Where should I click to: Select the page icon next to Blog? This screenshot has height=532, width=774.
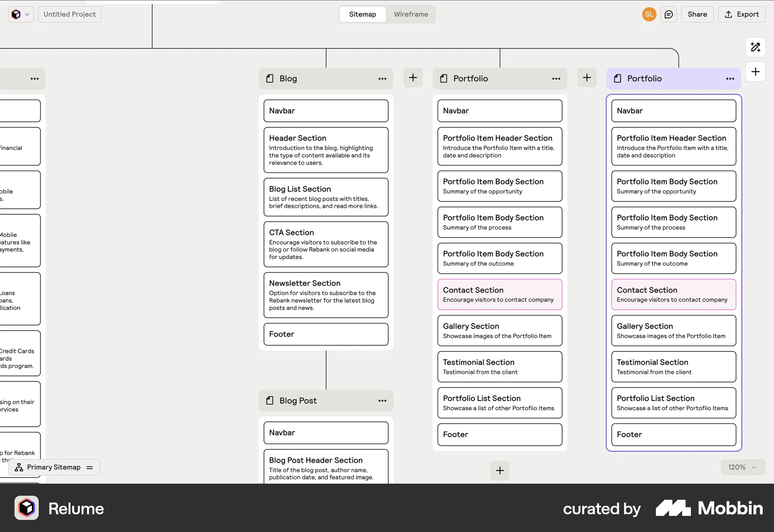click(269, 79)
